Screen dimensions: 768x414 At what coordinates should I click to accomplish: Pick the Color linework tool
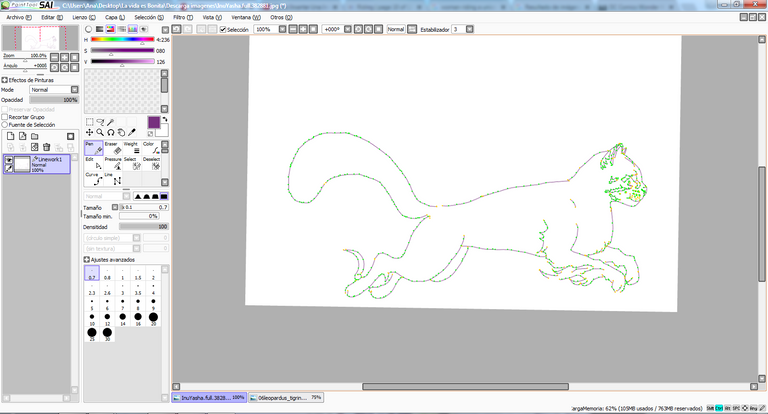pos(151,147)
